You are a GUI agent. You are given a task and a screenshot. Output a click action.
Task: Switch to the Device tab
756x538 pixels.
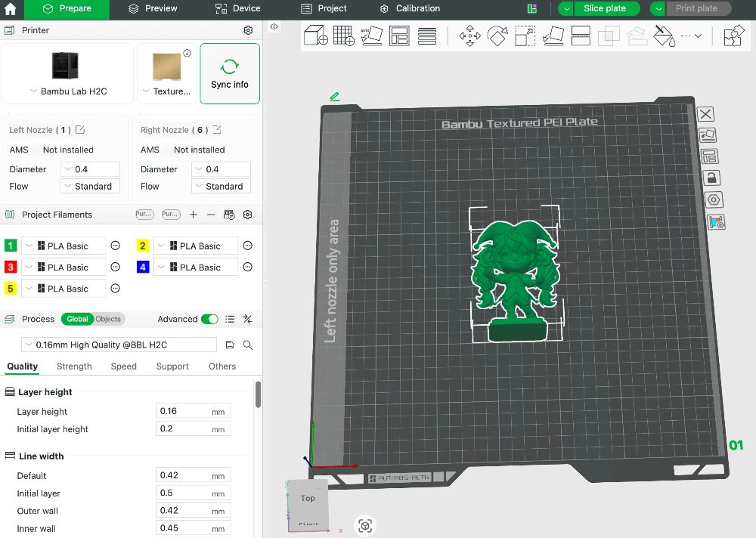[x=237, y=8]
